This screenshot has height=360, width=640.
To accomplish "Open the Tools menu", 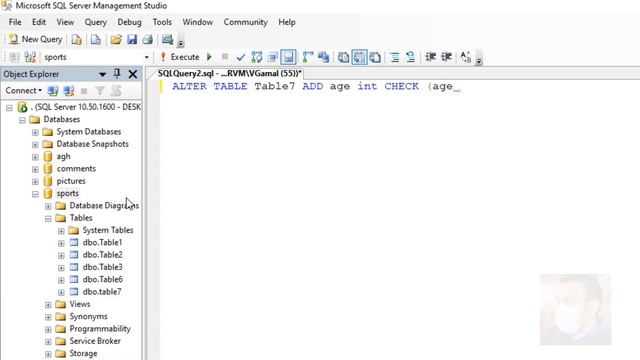I will coord(162,22).
